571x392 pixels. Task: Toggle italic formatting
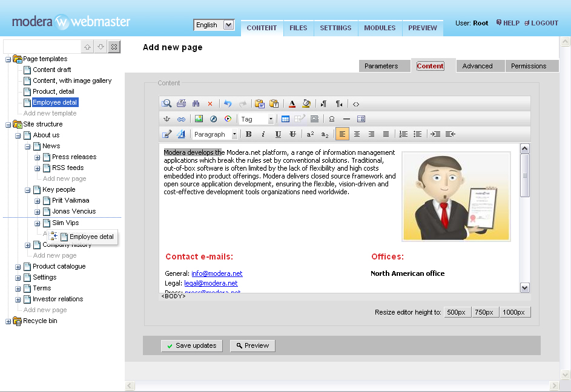click(263, 134)
